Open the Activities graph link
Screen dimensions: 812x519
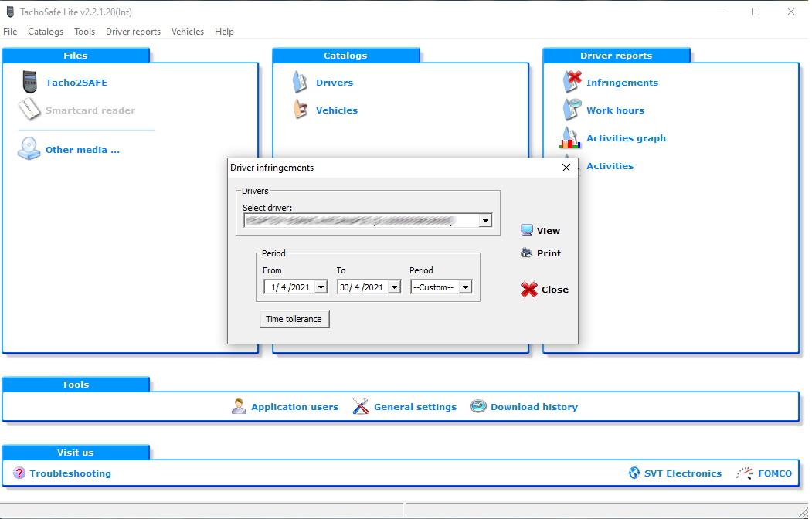pos(626,138)
